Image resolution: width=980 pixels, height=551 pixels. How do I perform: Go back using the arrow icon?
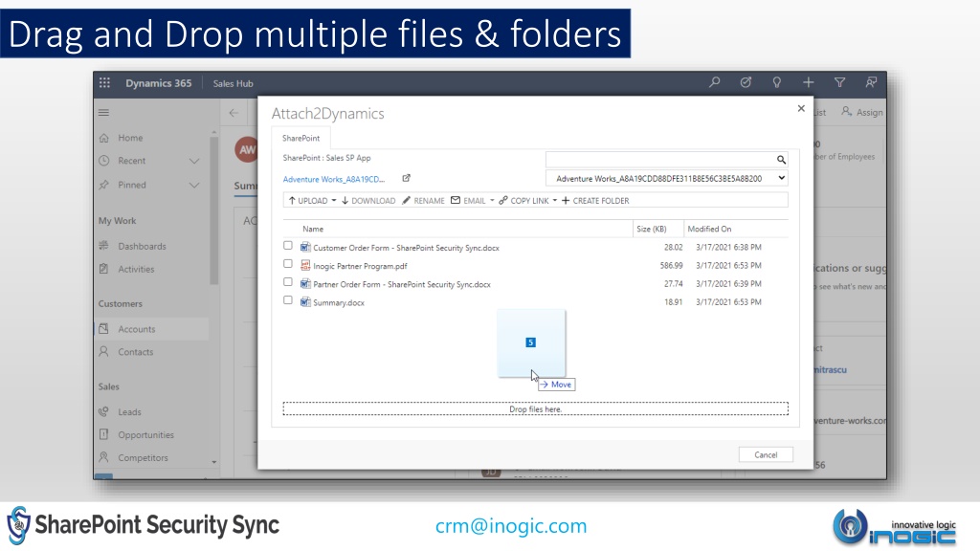point(234,113)
